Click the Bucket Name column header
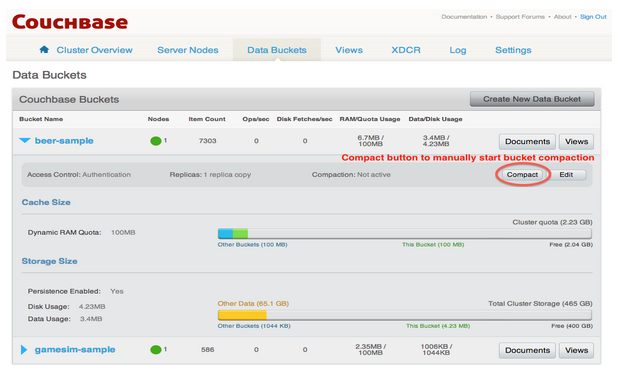Image resolution: width=618 pixels, height=371 pixels. coord(41,119)
